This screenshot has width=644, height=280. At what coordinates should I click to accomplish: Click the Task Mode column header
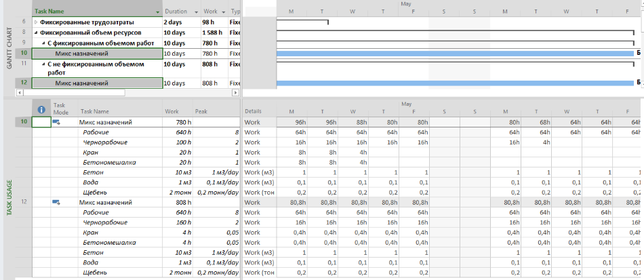click(64, 108)
